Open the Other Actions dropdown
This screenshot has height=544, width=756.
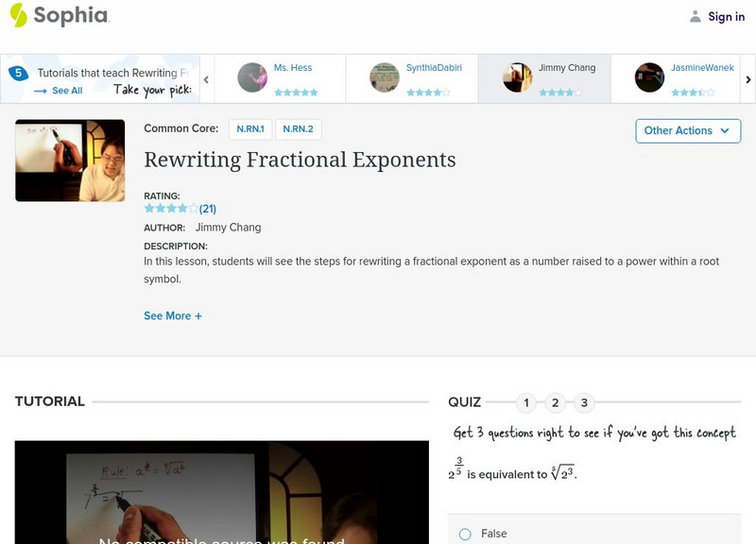(x=688, y=131)
